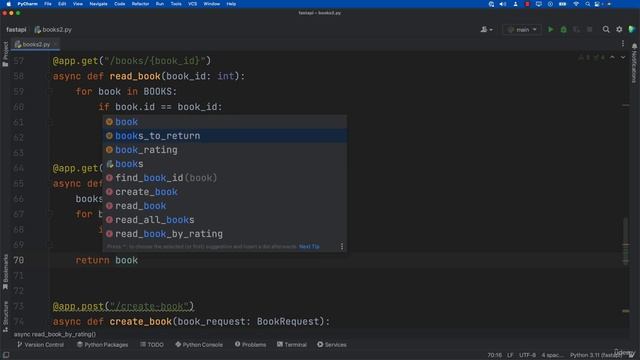This screenshot has width=640, height=360.
Task: Fold the code block at line 67
Action: 51,214
